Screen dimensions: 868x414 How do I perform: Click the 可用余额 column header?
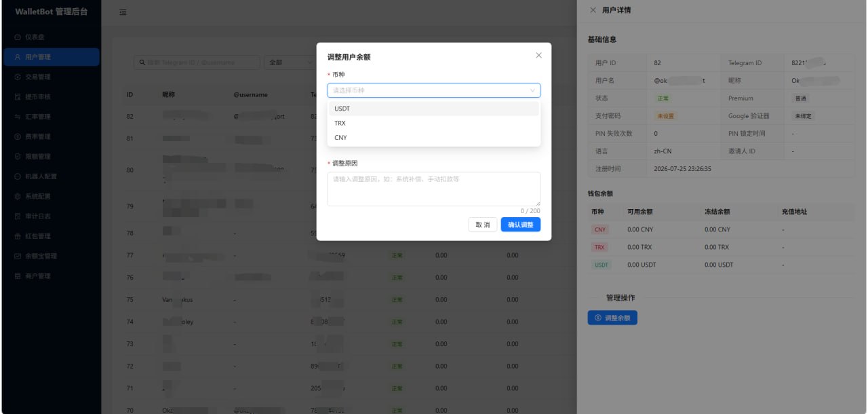coord(640,212)
